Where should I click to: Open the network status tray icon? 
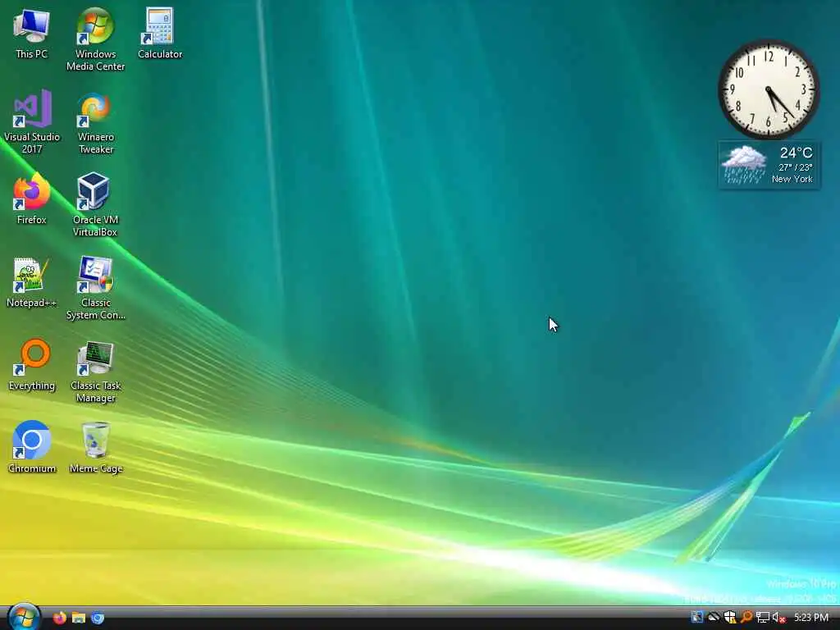coord(762,617)
